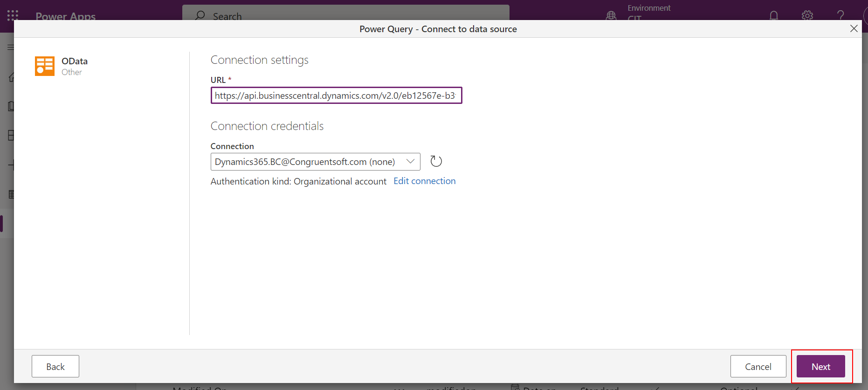Go Back to previous step
Viewport: 868px width, 390px height.
click(55, 366)
